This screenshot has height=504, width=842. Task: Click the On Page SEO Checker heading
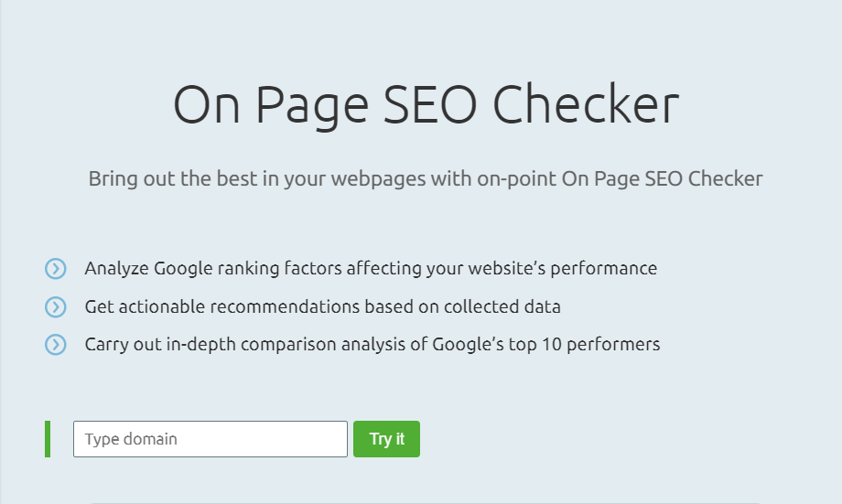point(426,105)
